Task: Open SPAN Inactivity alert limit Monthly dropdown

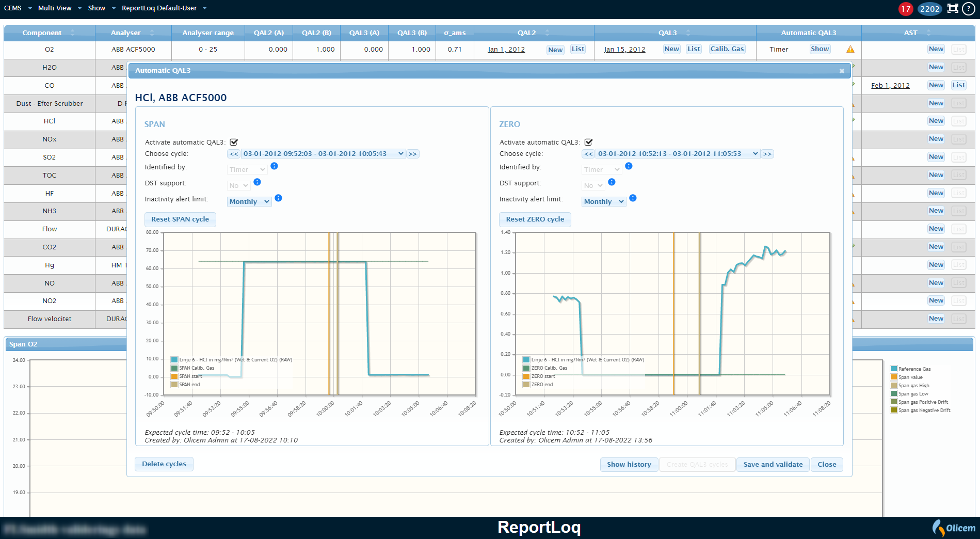Action: pyautogui.click(x=249, y=201)
